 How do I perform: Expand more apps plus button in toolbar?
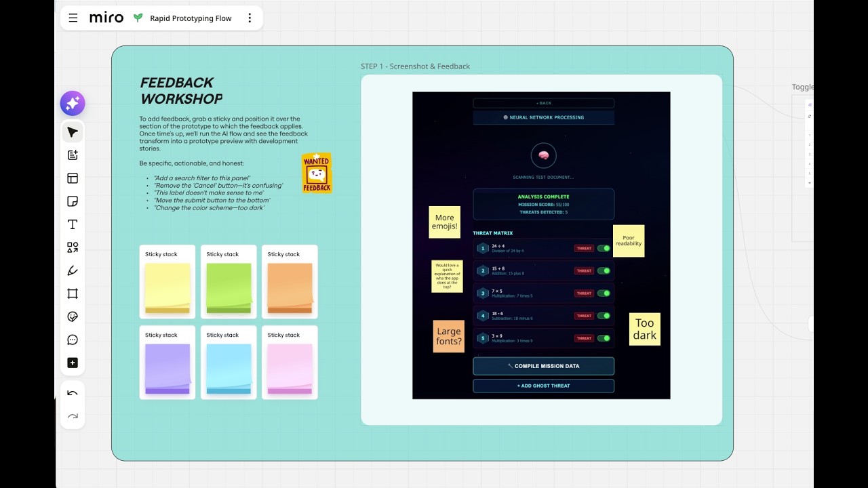(73, 363)
